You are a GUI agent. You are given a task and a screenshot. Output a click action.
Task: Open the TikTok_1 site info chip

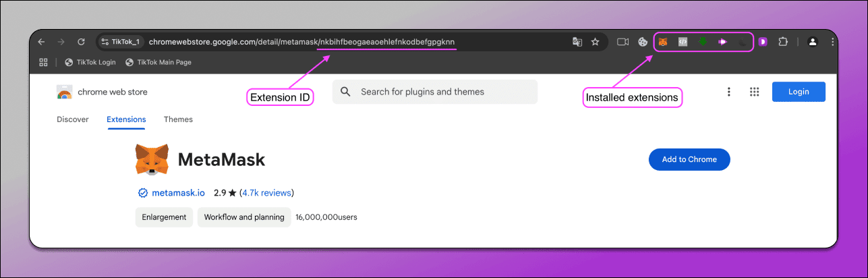[121, 42]
